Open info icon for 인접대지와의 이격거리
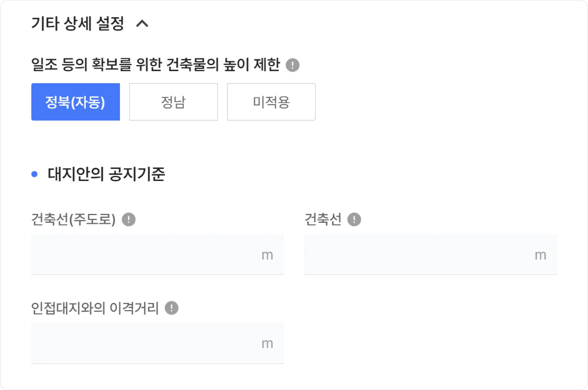This screenshot has width=588, height=390. (172, 308)
